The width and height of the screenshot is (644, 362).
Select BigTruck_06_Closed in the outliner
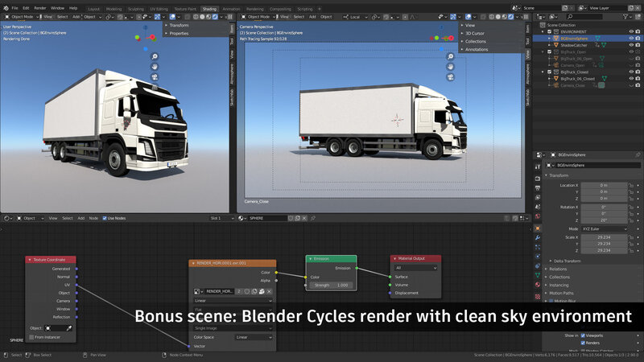click(578, 79)
